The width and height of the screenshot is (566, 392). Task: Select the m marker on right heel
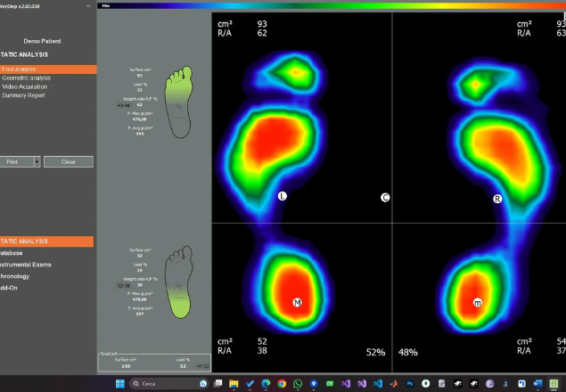[478, 303]
